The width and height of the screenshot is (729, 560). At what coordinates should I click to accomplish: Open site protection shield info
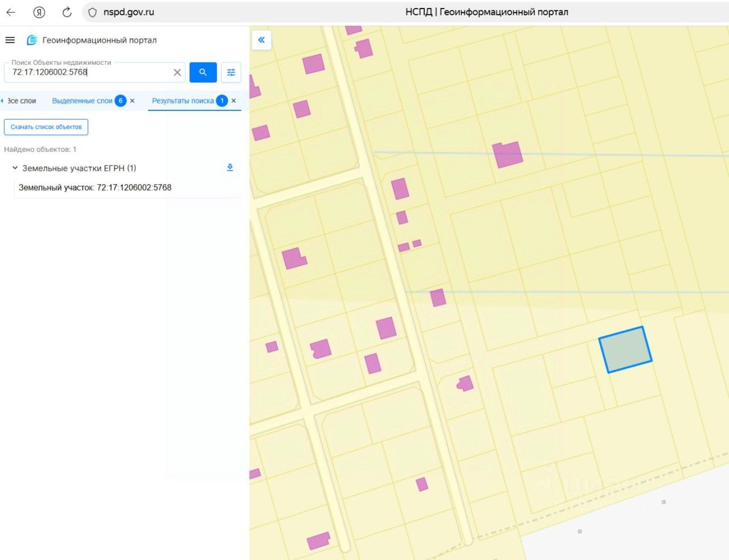(92, 12)
